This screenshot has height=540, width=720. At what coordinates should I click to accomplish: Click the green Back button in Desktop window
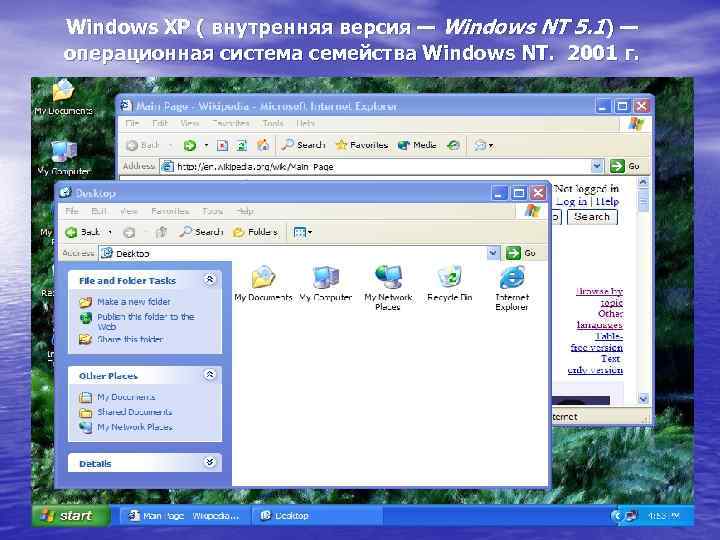pos(84,232)
